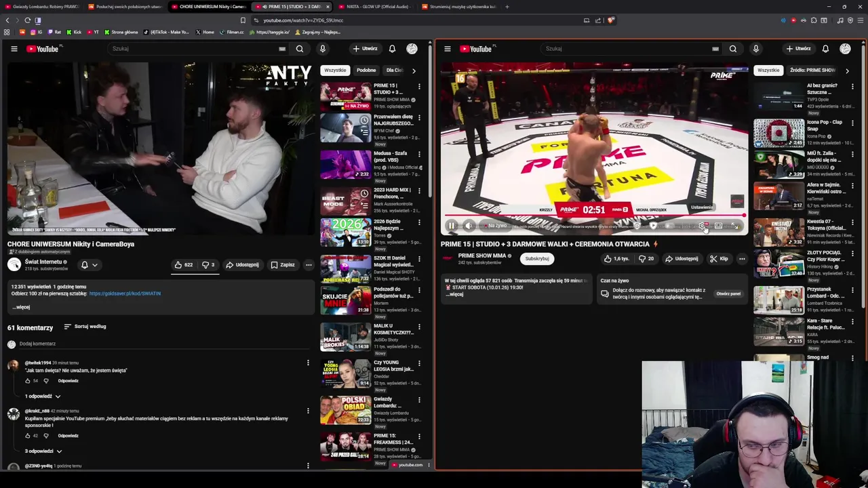Switch to CHORE UNIWERSUM browser tab

point(208,7)
